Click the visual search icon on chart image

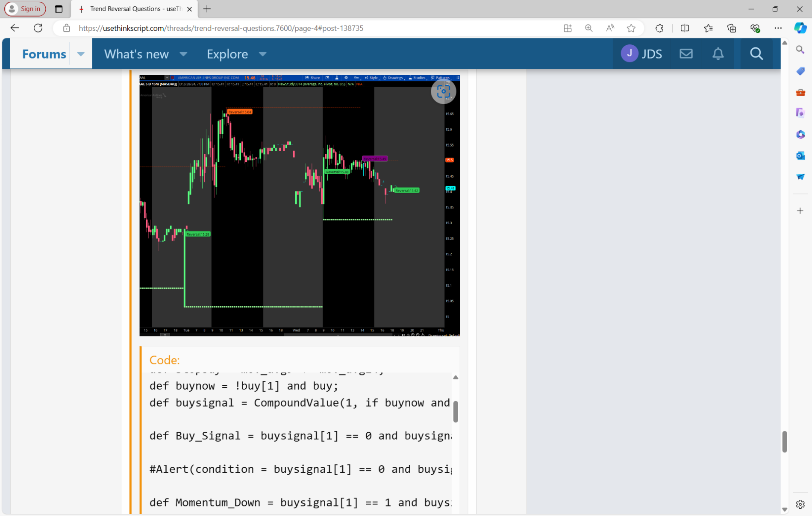click(x=443, y=91)
